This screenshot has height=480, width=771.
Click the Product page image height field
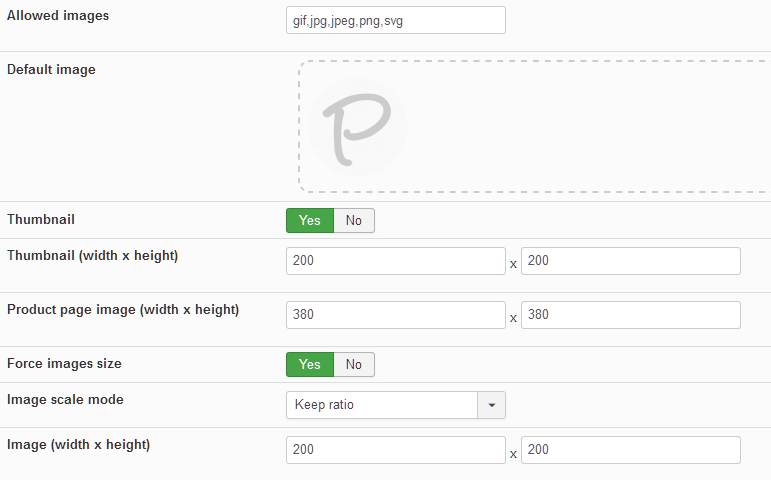click(x=630, y=315)
